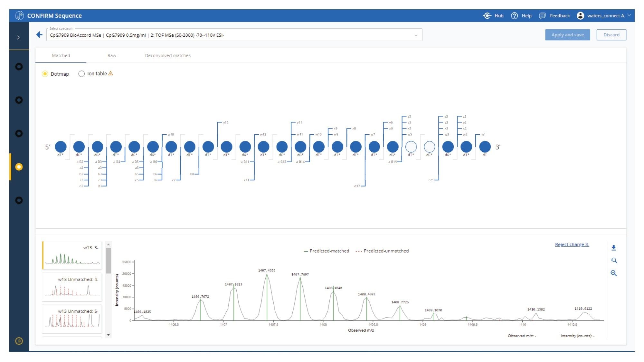Click the 1408.4383 peak label
This screenshot has width=644, height=362.
click(x=366, y=294)
